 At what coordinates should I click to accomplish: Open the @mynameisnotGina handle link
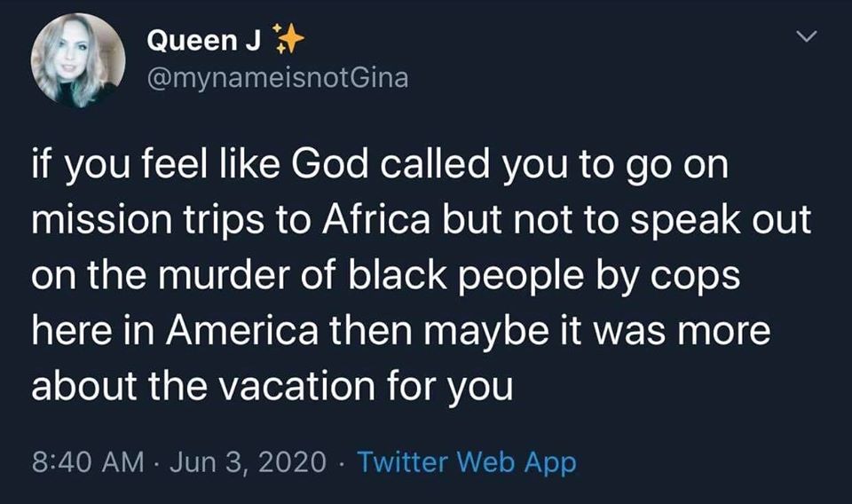[x=277, y=78]
